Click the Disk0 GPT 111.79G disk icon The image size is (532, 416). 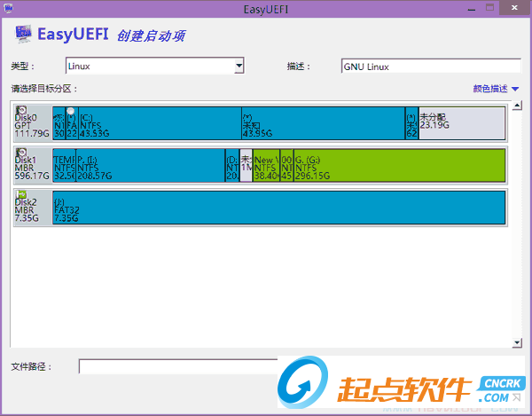pos(21,110)
